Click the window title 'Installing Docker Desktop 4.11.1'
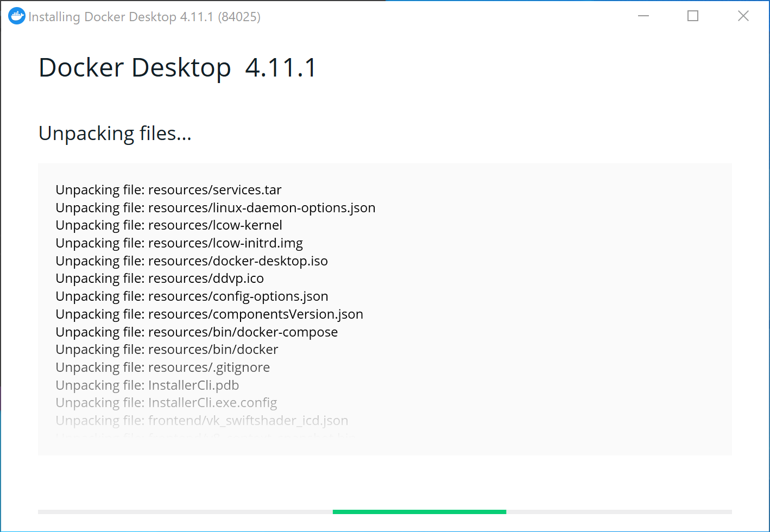Viewport: 770px width, 532px height. (144, 17)
